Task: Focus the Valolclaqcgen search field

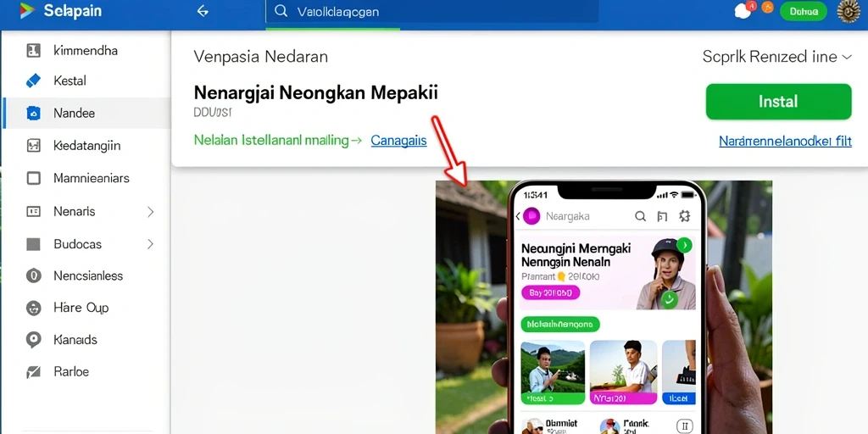Action: coord(431,12)
